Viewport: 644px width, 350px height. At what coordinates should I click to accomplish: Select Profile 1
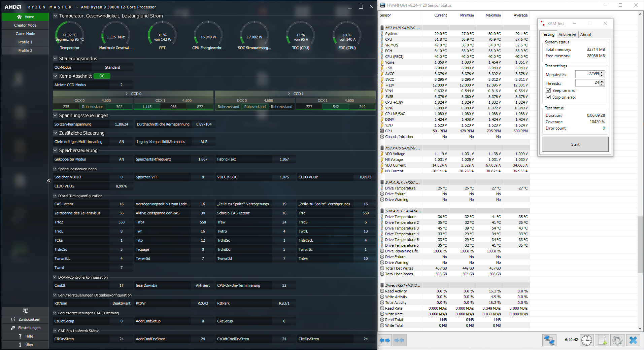[x=25, y=42]
